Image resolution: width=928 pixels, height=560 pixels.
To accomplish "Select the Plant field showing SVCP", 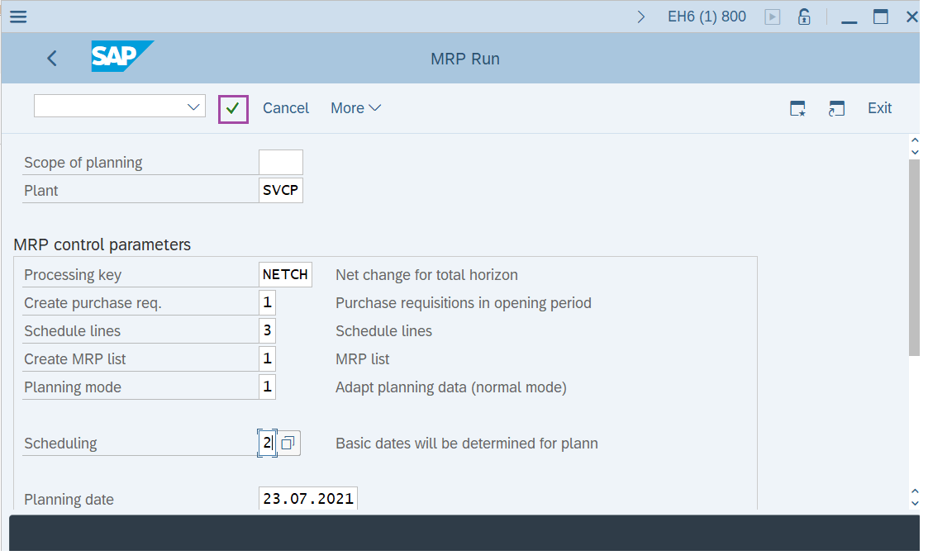I will (x=280, y=189).
